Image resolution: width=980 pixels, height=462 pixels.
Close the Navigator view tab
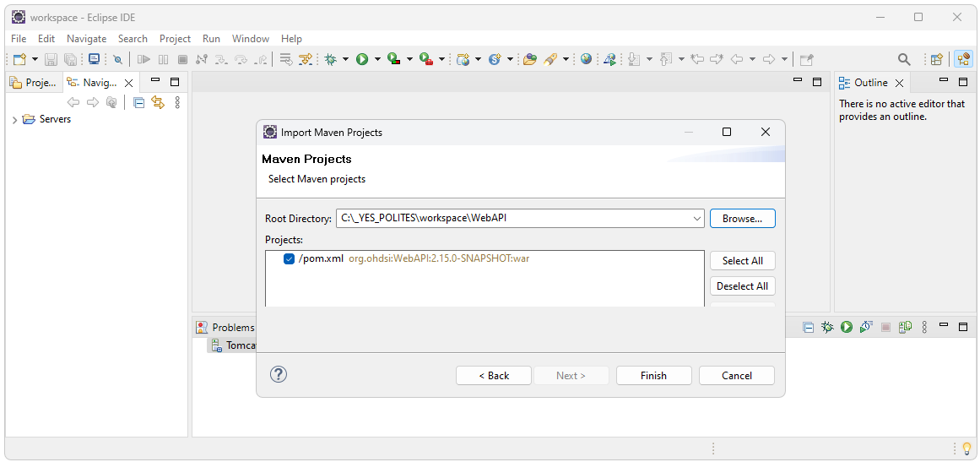pos(129,83)
